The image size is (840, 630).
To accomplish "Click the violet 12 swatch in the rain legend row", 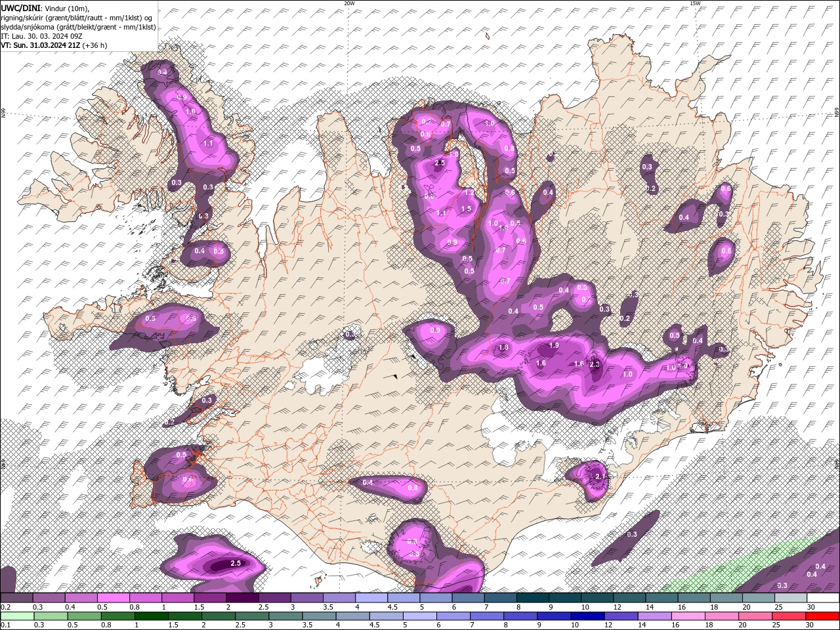I will pyautogui.click(x=621, y=616).
